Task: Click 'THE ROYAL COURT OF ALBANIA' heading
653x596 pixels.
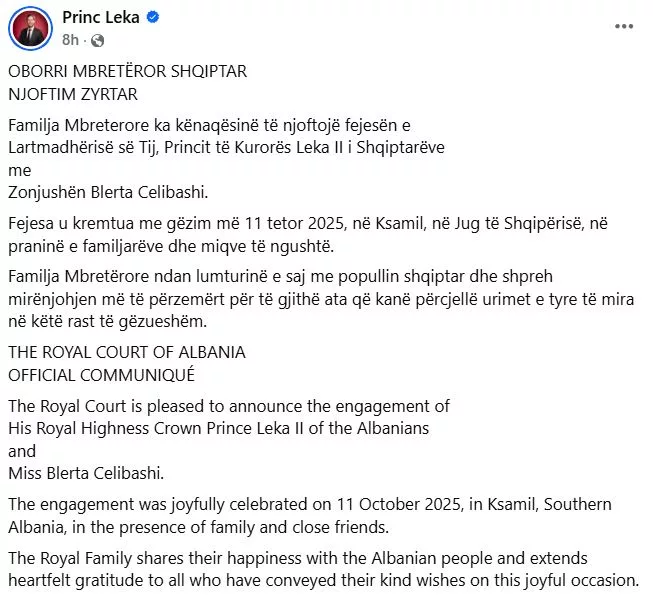Action: tap(127, 352)
